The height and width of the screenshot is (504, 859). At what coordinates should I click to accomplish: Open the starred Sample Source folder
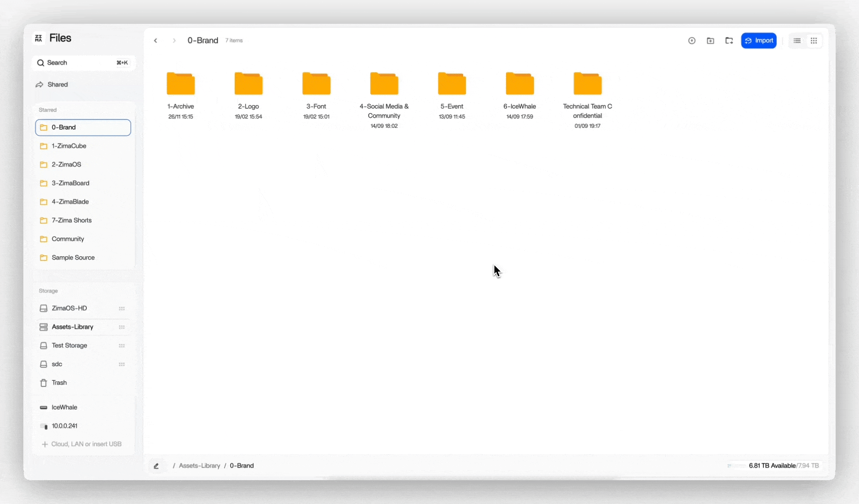click(83, 258)
